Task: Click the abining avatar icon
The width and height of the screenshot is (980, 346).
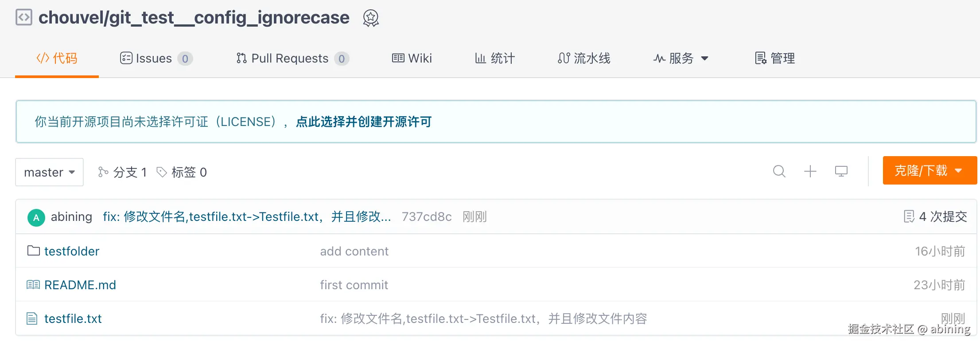Action: coord(36,217)
